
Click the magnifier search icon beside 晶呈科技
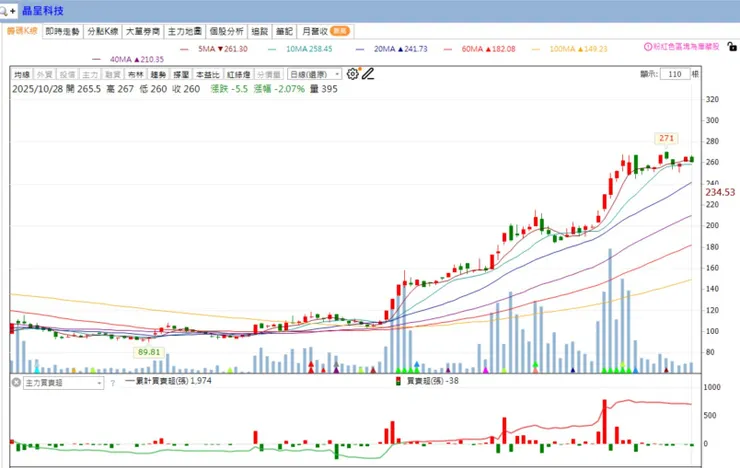pyautogui.click(x=3, y=10)
